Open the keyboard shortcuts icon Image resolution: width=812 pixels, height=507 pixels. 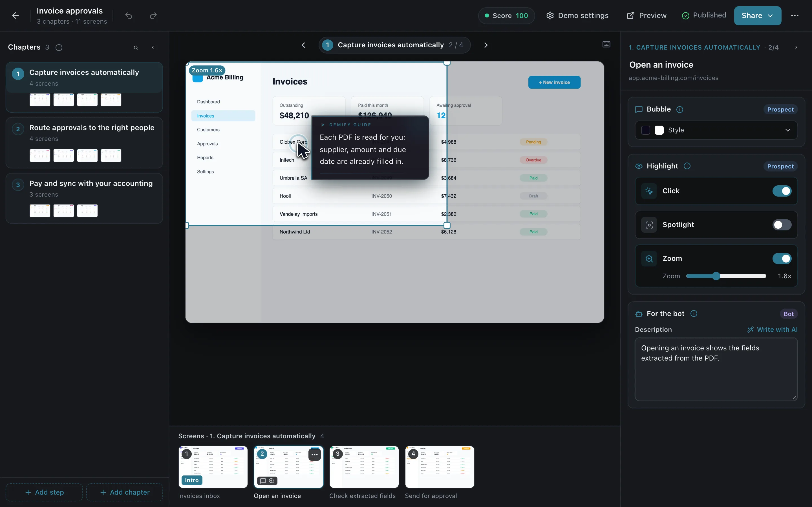[606, 44]
